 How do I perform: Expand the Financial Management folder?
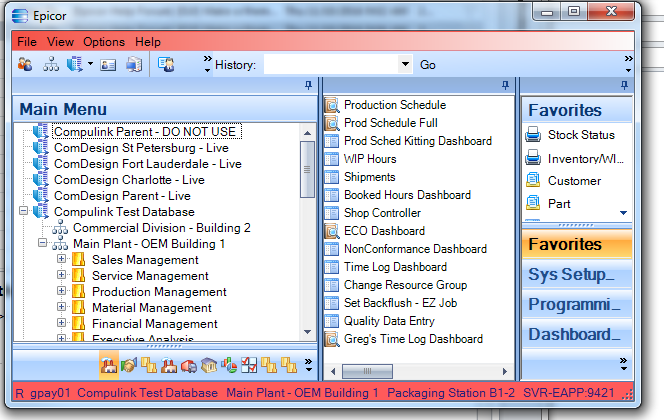(61, 323)
